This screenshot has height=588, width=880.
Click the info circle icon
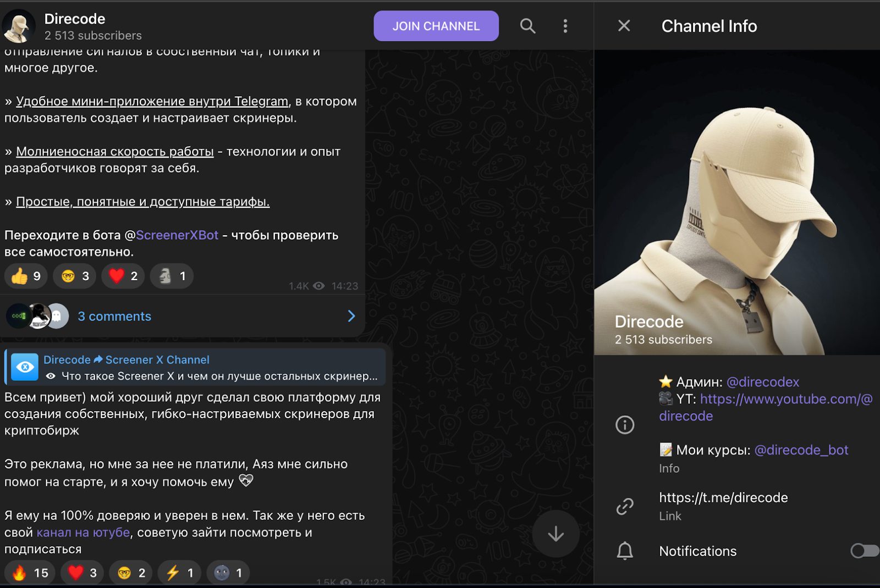click(x=625, y=425)
